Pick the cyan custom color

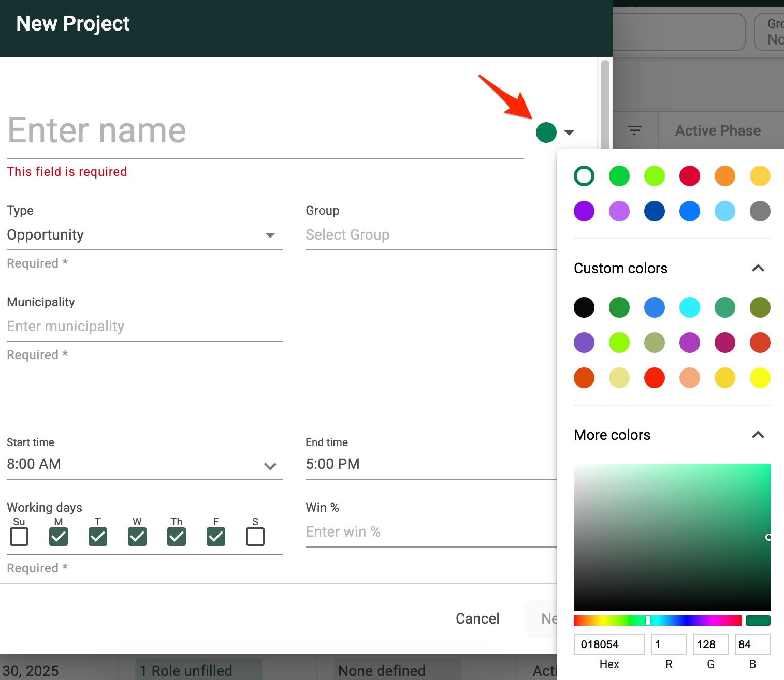tap(690, 307)
